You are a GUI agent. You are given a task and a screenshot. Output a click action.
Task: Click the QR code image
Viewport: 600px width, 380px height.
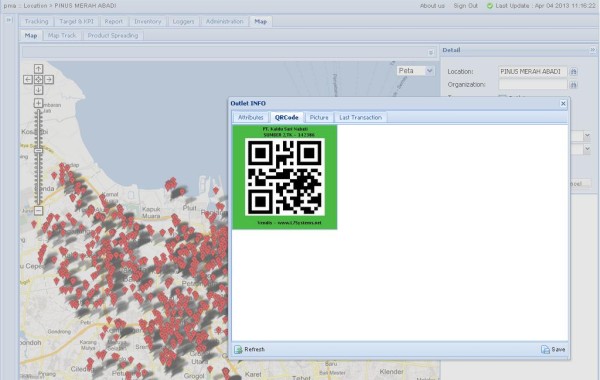[285, 177]
